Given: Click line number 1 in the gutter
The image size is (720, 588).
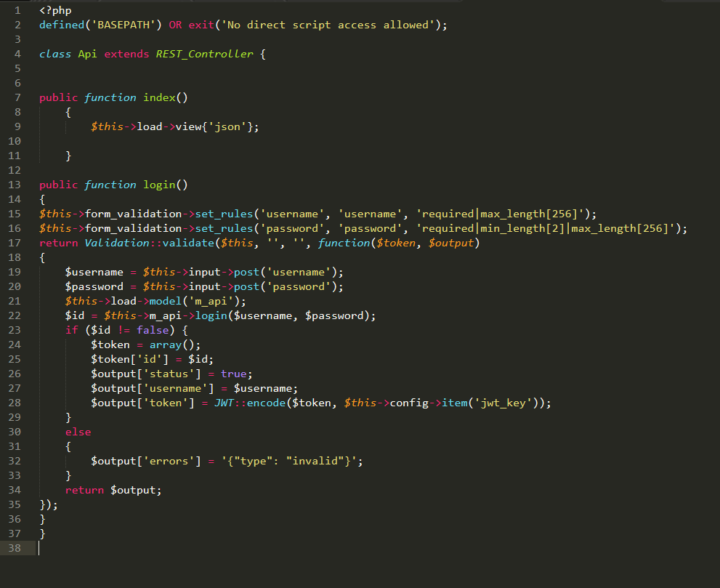Looking at the screenshot, I should [16, 10].
